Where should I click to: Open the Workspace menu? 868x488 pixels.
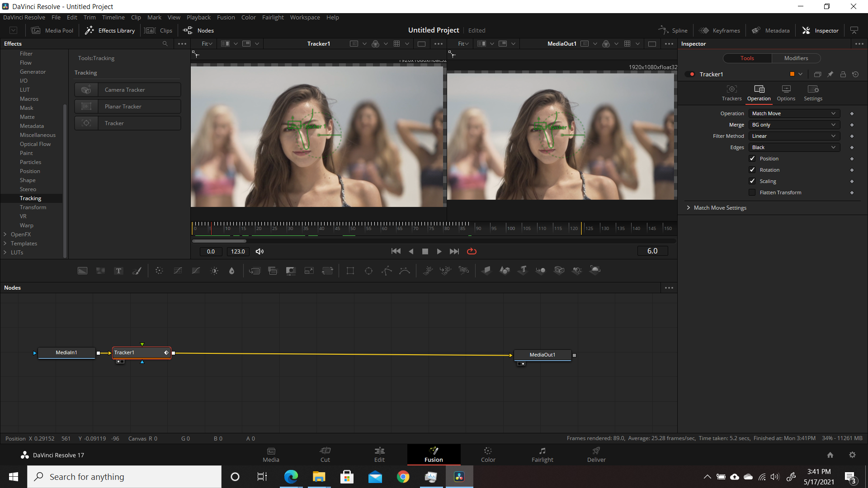[x=305, y=17]
